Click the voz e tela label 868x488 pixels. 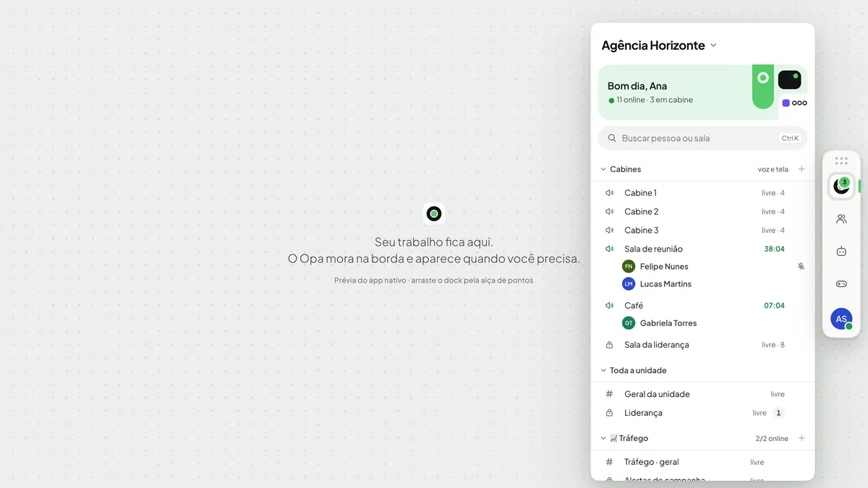click(773, 169)
